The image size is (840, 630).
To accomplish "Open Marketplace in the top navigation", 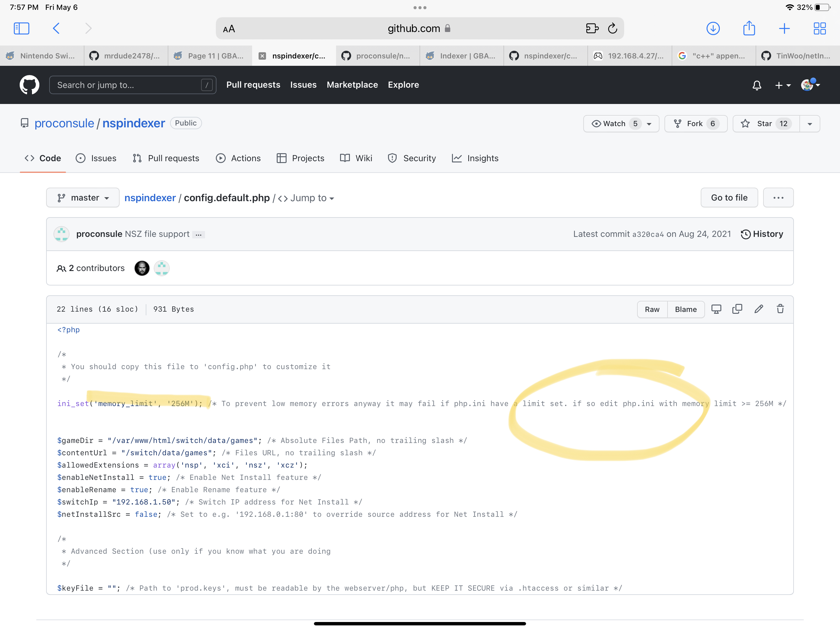I will (x=352, y=85).
